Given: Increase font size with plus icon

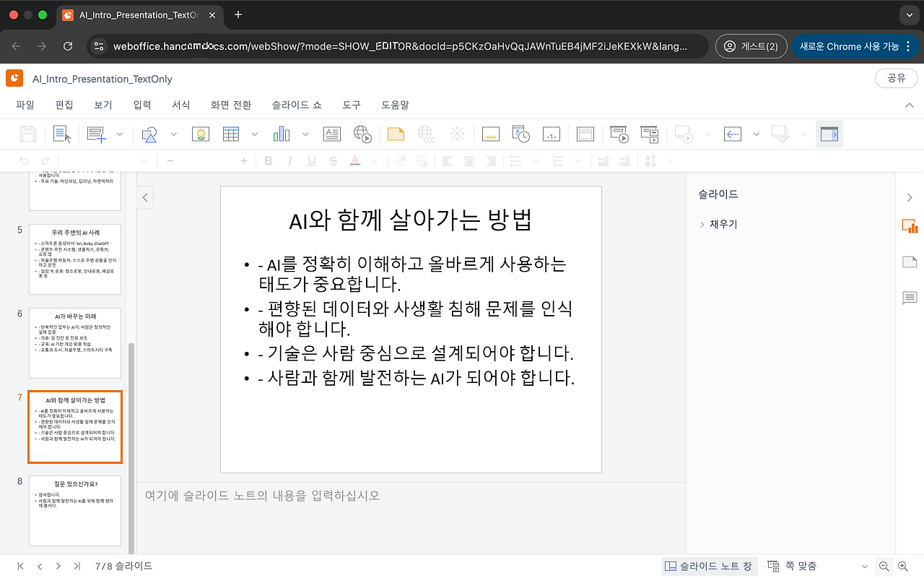Looking at the screenshot, I should (x=244, y=161).
